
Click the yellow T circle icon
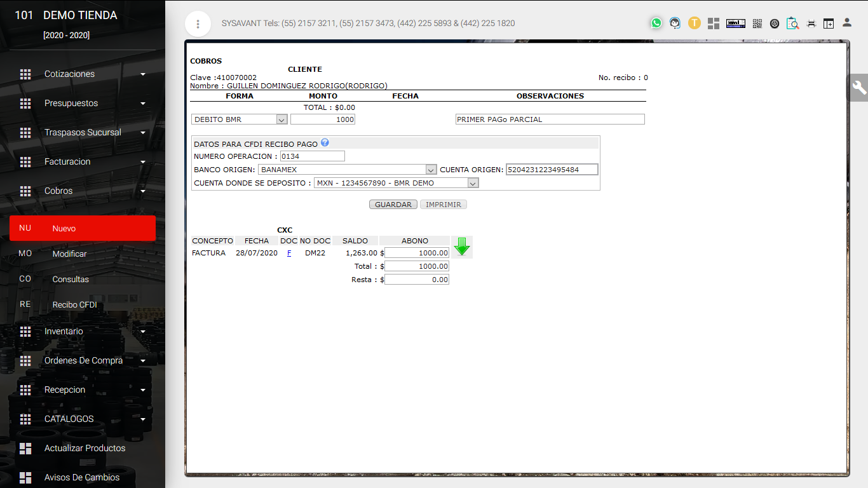coord(695,24)
